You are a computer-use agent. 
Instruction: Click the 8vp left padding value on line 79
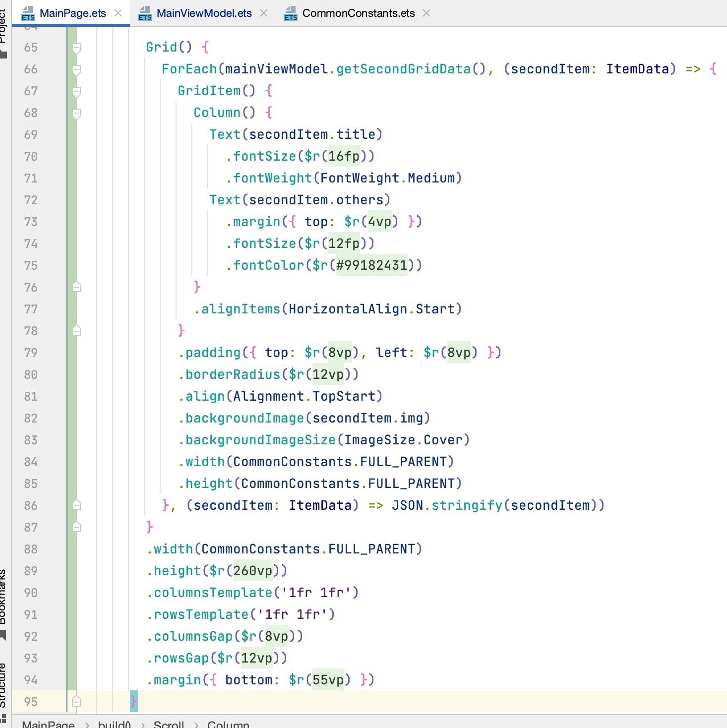(459, 353)
